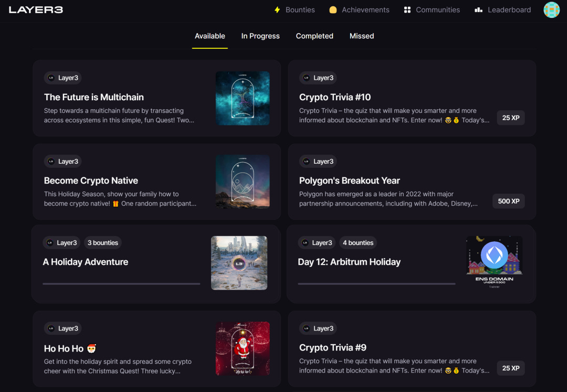Open The Future is Multichain title
567x392 pixels.
(94, 97)
